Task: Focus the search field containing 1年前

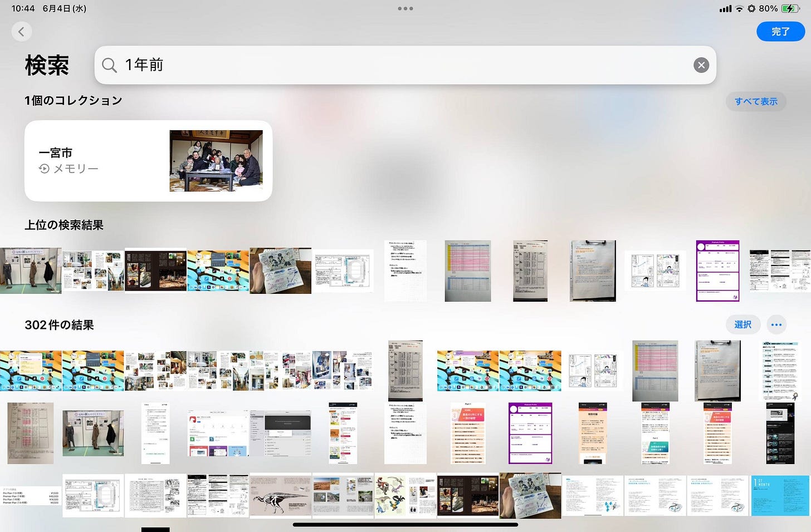Action: pyautogui.click(x=405, y=65)
